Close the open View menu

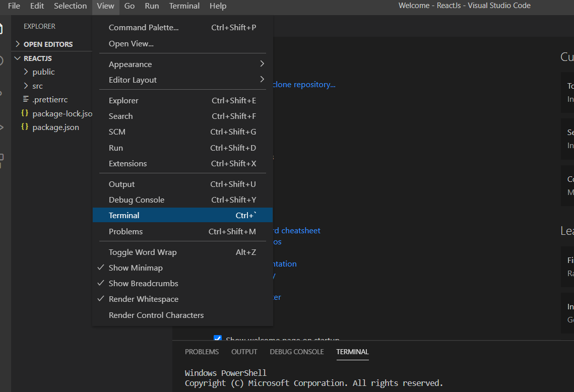pos(105,6)
